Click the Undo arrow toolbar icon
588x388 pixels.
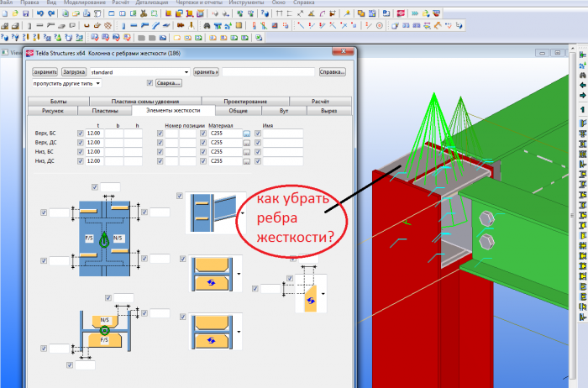40,13
